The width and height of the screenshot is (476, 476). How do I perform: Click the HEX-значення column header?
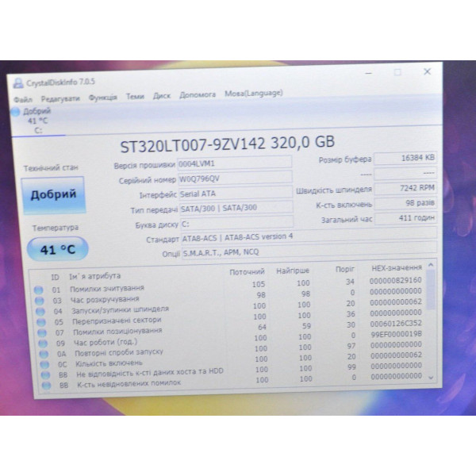397,268
